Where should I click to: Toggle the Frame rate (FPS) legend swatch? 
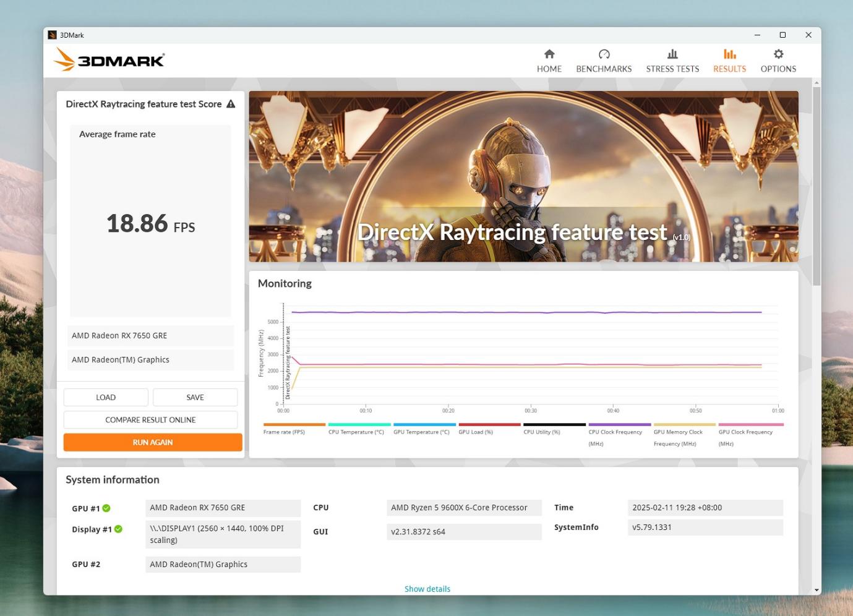pos(294,424)
